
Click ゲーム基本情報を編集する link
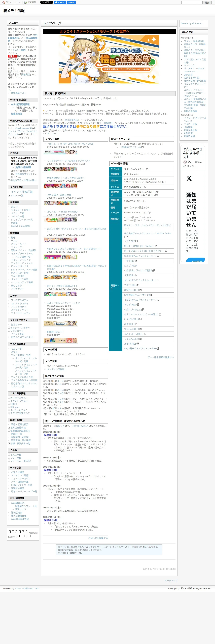click(160, 357)
